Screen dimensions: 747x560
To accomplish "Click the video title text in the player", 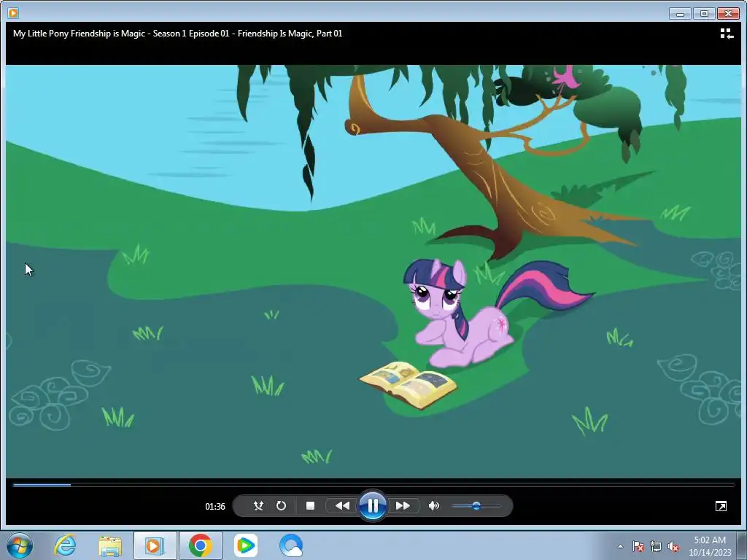I will pyautogui.click(x=178, y=34).
